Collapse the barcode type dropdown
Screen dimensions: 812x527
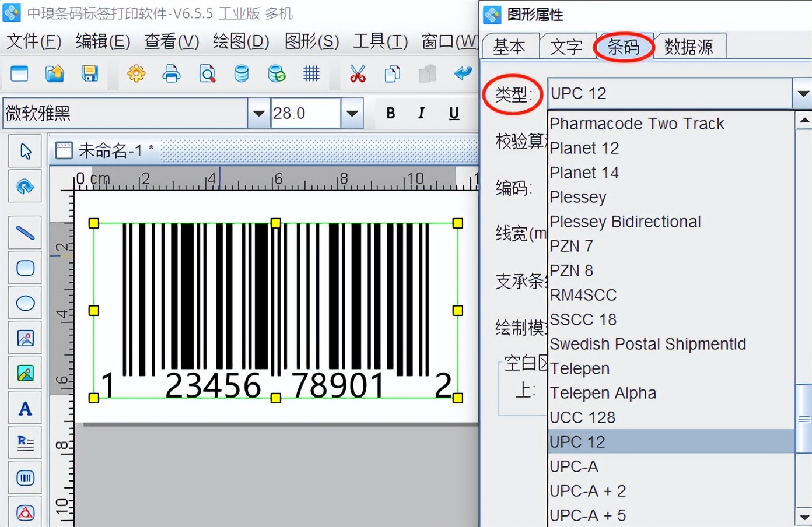point(803,93)
